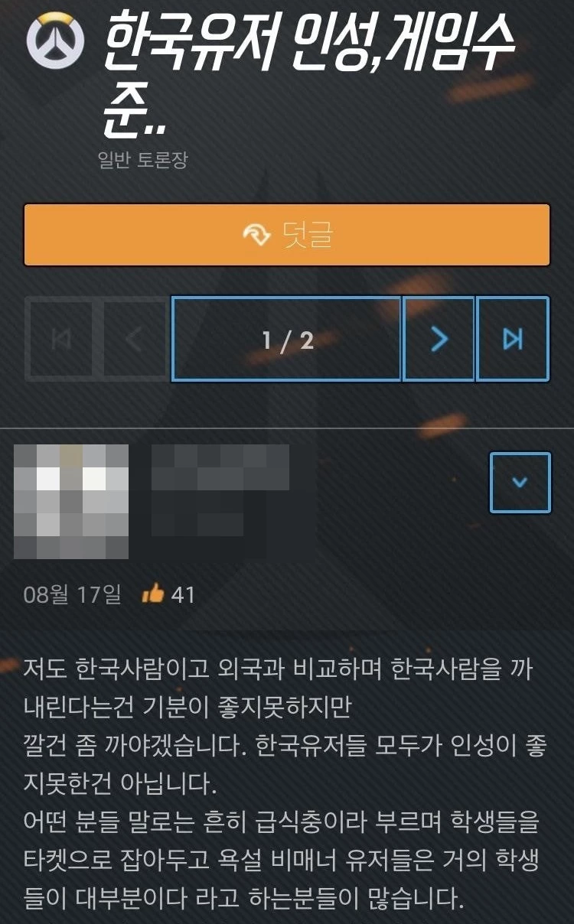This screenshot has width=574, height=924.
Task: Open the poster's pixelated avatar
Action: (x=71, y=502)
